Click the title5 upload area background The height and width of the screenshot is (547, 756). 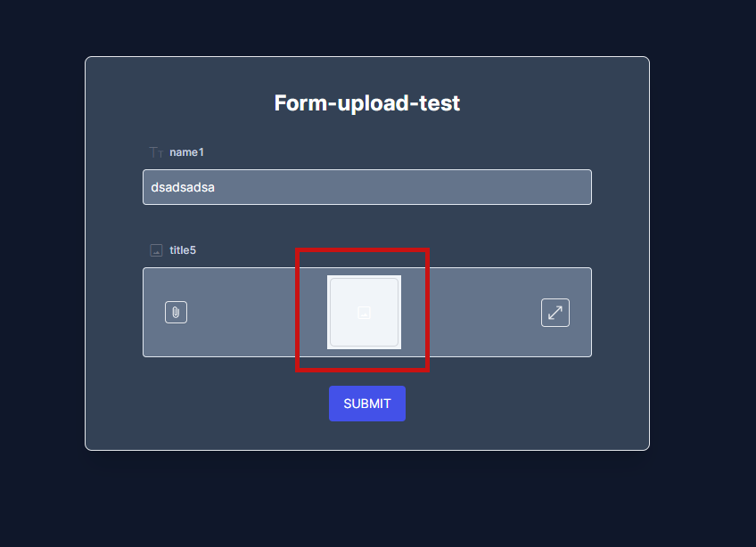[x=472, y=312]
